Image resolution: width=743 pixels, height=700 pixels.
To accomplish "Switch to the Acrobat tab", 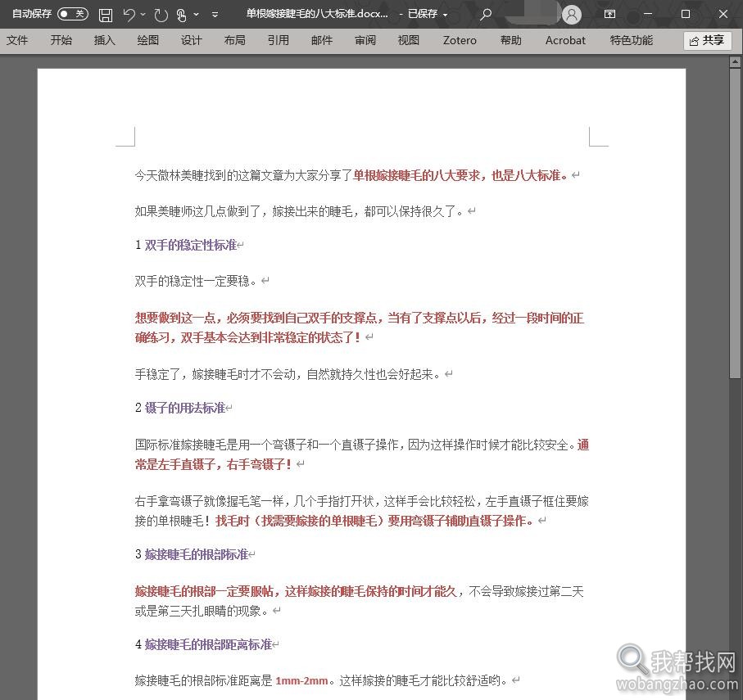I will click(565, 40).
